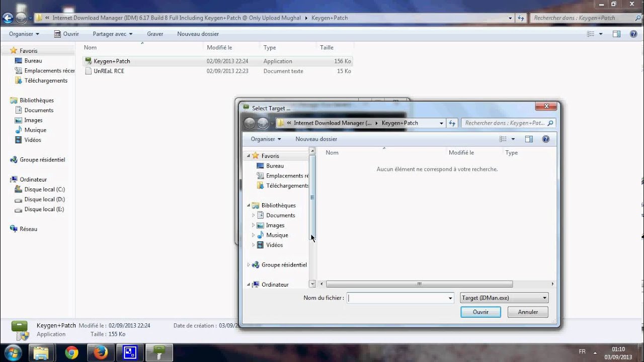Open Organiser menu in Select Target dialog
Screen dimensions: 644x362
click(x=266, y=139)
